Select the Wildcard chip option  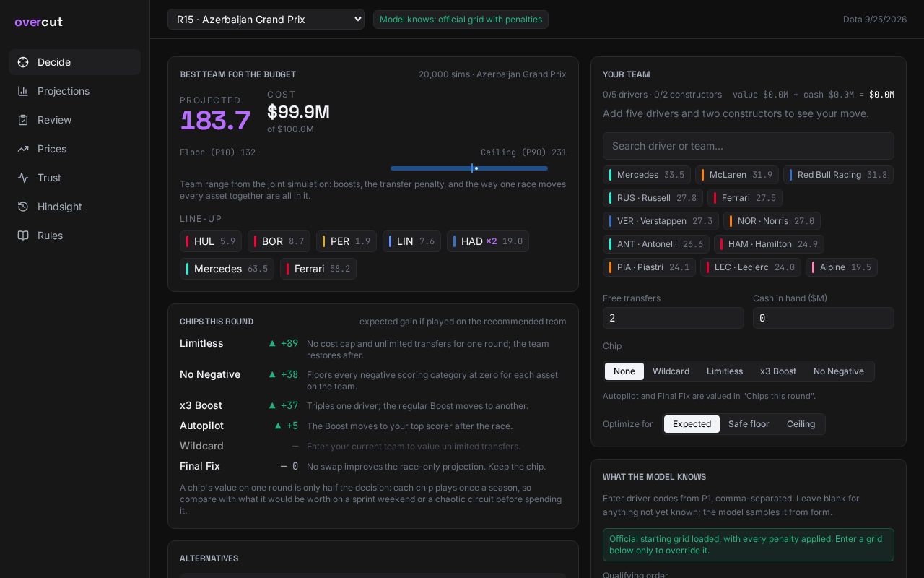671,371
